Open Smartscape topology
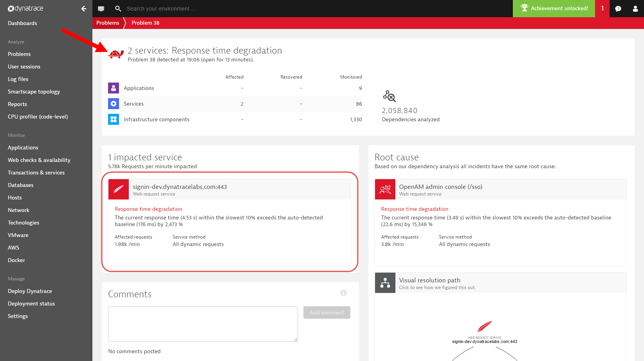This screenshot has width=644, height=361. coord(34,92)
